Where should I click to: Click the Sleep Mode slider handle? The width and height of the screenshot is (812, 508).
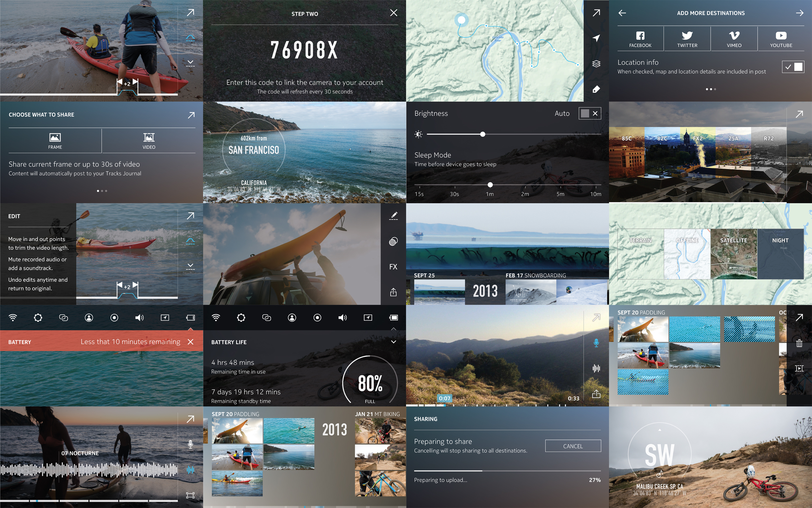point(490,185)
